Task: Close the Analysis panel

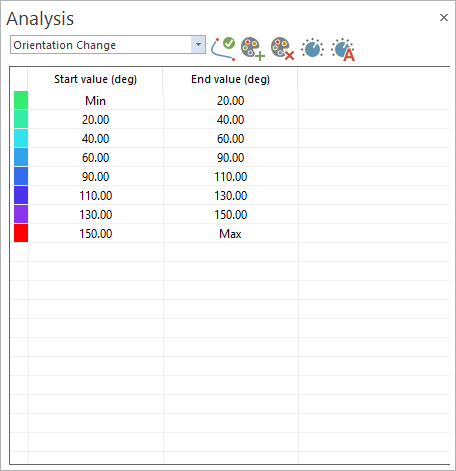Action: click(444, 18)
